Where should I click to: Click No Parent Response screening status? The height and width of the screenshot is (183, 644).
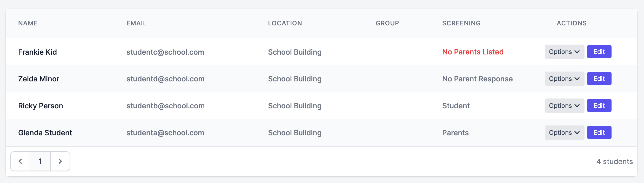click(x=478, y=79)
